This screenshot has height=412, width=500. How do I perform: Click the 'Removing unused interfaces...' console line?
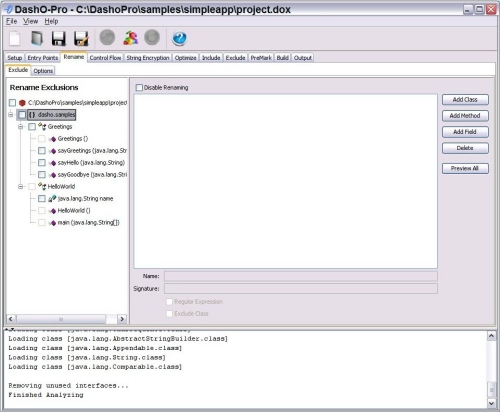(x=68, y=386)
